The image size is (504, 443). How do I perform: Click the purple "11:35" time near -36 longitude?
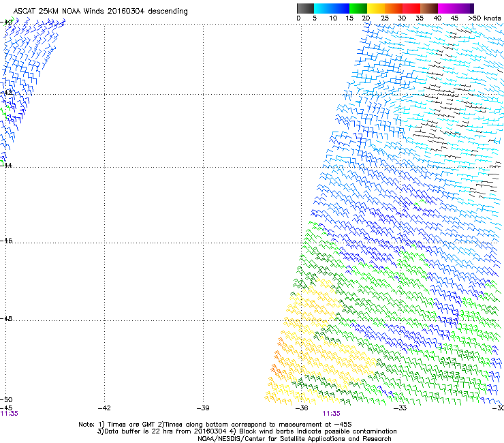click(331, 414)
